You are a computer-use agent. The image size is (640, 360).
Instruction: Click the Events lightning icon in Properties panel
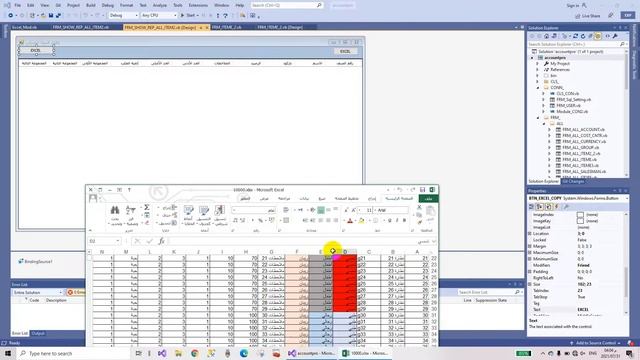coord(557,207)
